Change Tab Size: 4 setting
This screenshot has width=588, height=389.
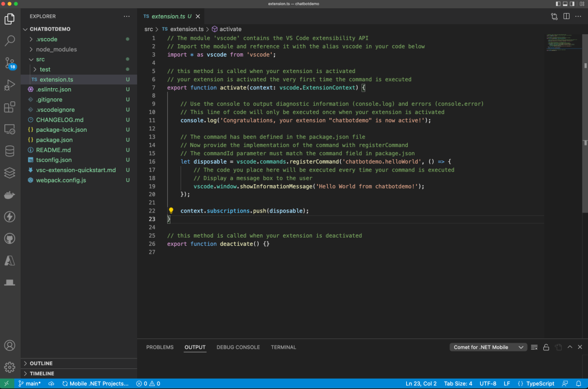[x=458, y=384]
